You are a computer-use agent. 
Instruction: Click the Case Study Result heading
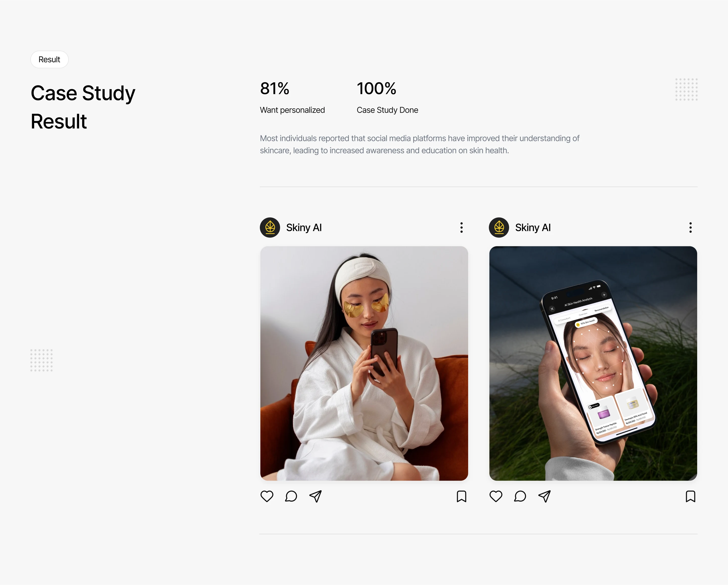(83, 107)
